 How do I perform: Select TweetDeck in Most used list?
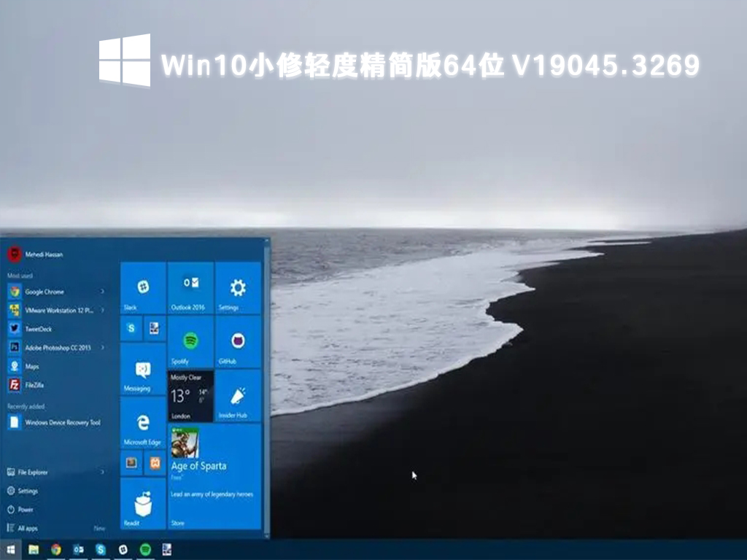(x=38, y=329)
